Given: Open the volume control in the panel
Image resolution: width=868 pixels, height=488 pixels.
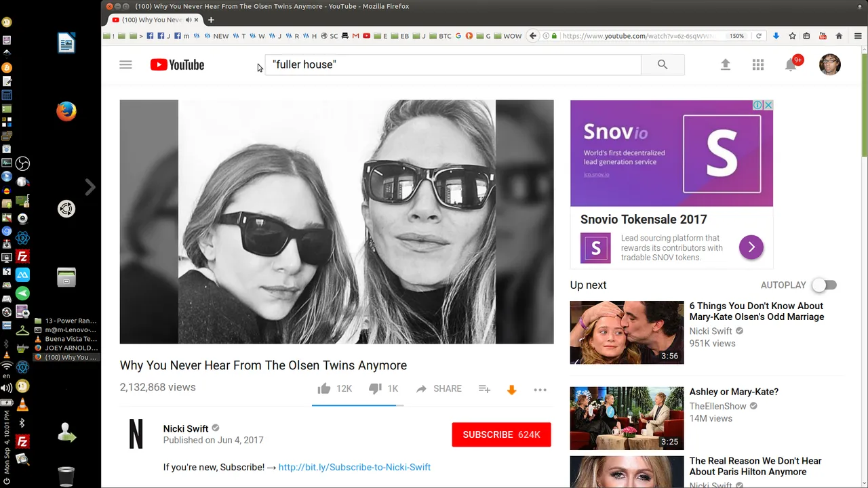Looking at the screenshot, I should coord(6,388).
